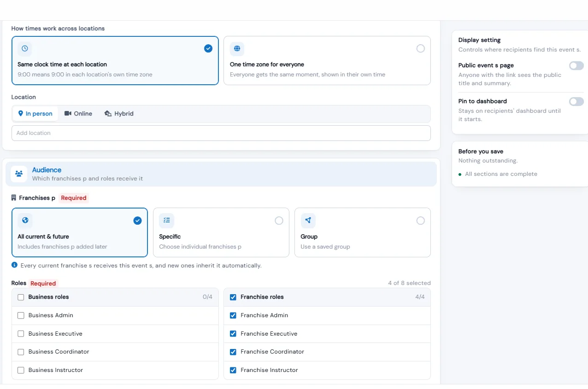
Task: Uncheck the Franchise Admin role
Action: (x=233, y=316)
